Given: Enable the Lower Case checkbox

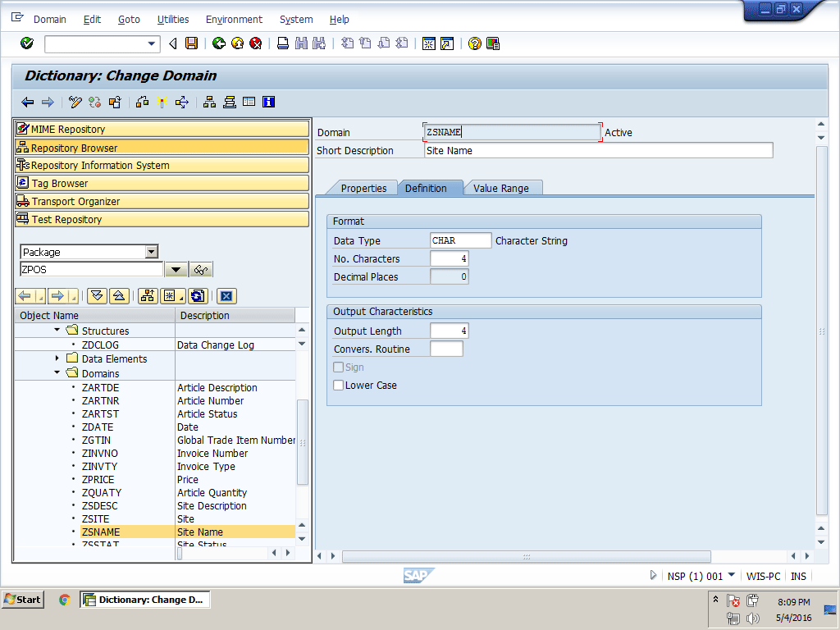Looking at the screenshot, I should tap(339, 386).
